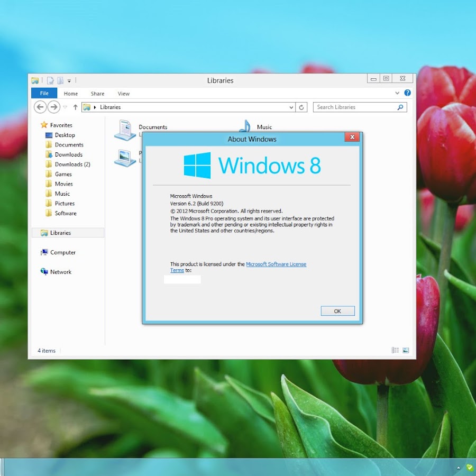Image resolution: width=476 pixels, height=476 pixels.
Task: Open Customize Quick Access Toolbar dropdown arrow
Action: pos(69,81)
